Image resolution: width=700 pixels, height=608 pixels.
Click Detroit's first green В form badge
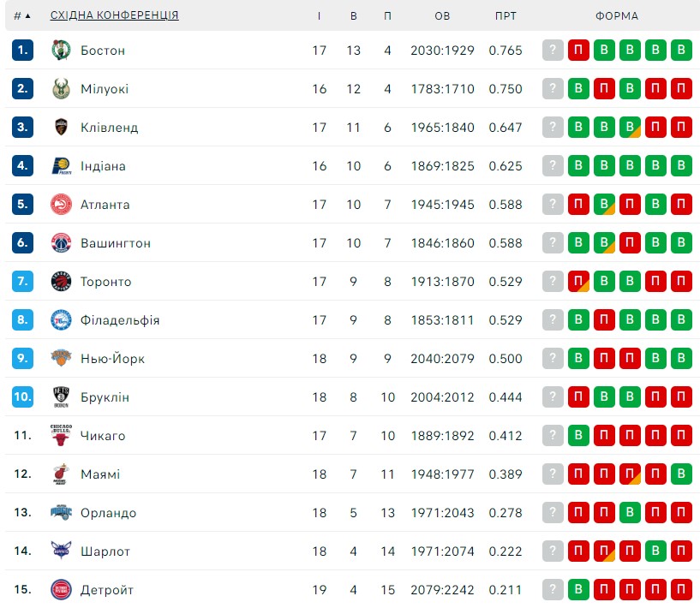pos(578,589)
